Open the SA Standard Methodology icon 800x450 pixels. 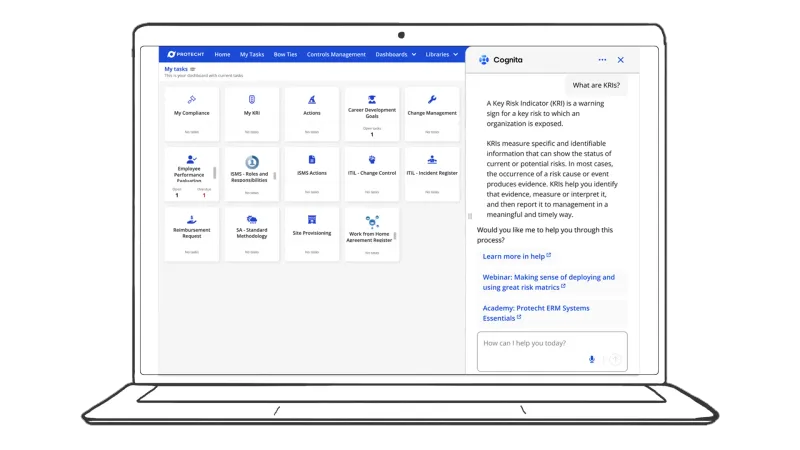[x=252, y=219]
